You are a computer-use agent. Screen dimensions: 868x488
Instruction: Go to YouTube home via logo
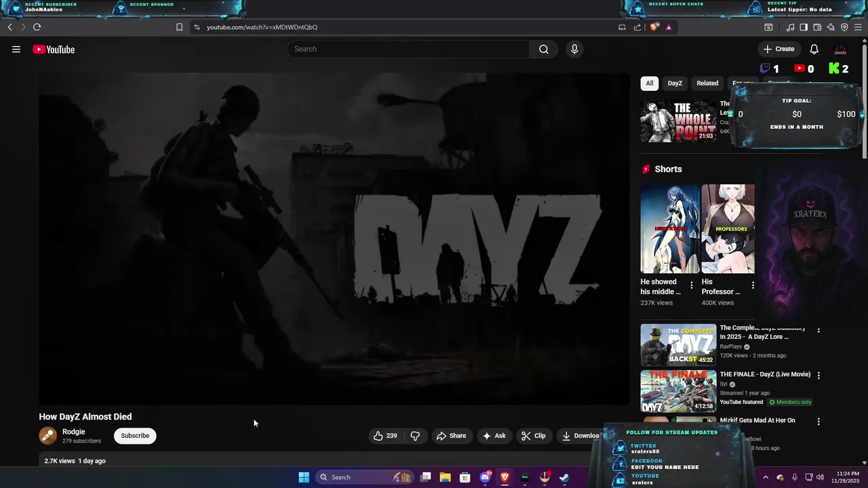[x=54, y=49]
